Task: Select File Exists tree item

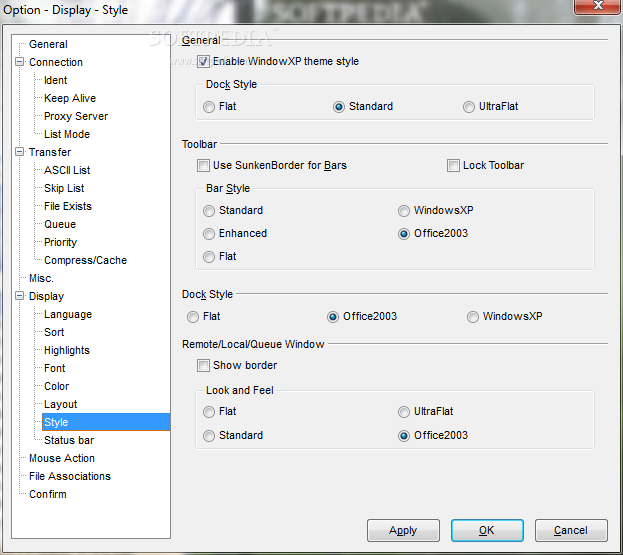Action: [x=68, y=206]
